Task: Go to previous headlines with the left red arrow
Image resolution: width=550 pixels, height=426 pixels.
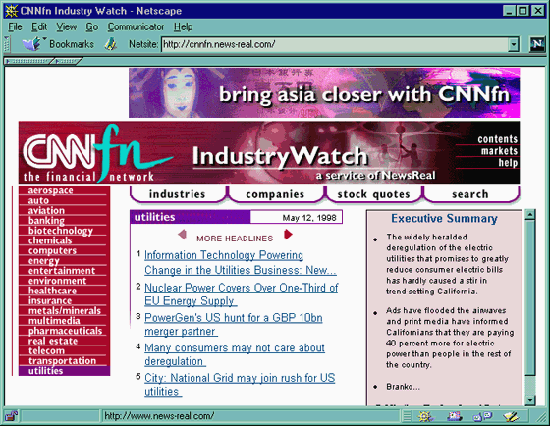Action: coord(182,234)
